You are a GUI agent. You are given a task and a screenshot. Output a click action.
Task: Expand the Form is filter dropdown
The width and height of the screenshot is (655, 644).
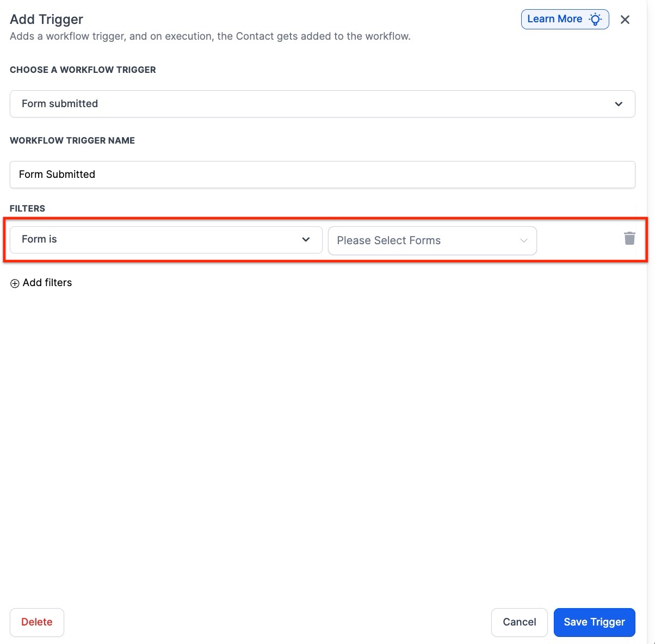(166, 239)
